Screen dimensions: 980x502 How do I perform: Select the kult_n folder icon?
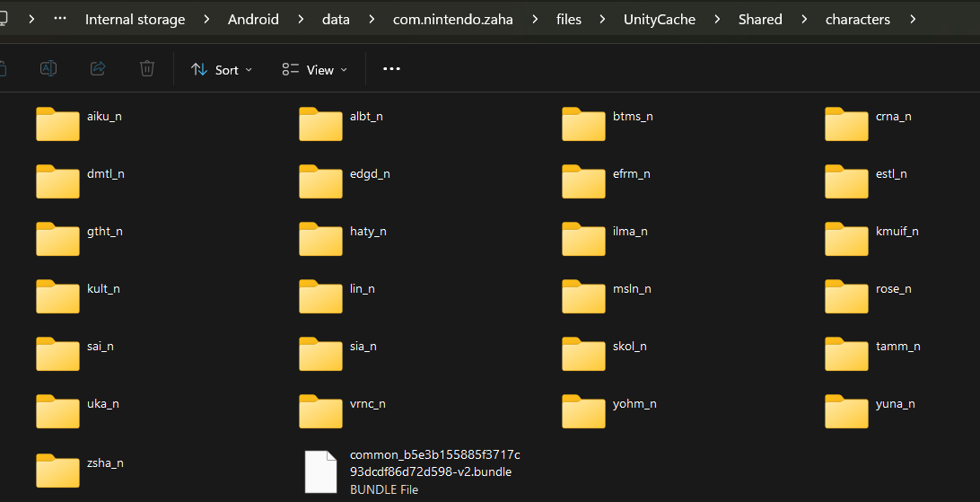(57, 296)
